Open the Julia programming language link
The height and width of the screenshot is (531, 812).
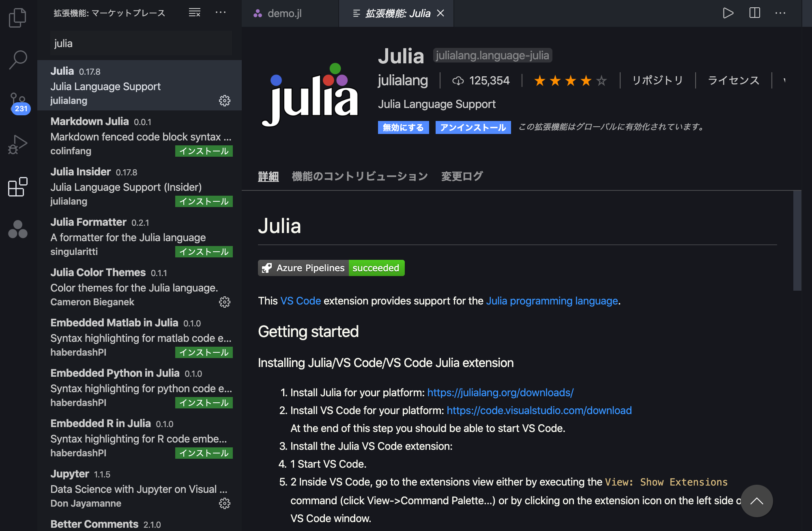552,301
